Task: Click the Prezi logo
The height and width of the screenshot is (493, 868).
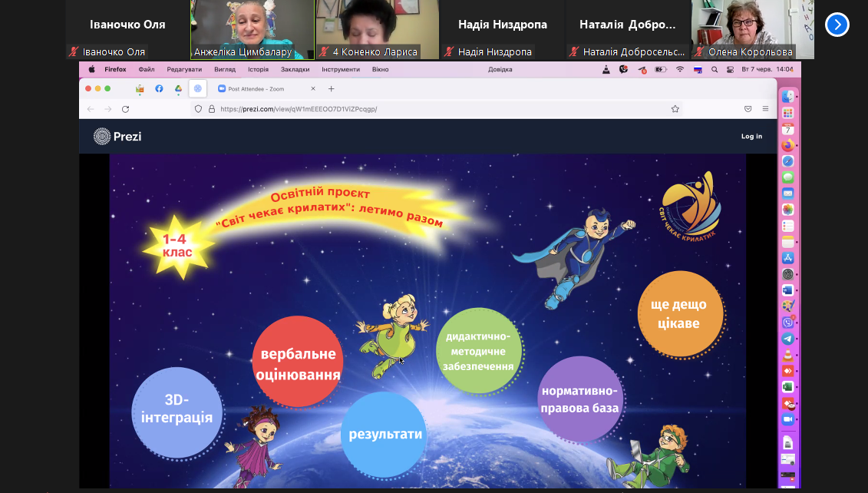Action: (117, 136)
